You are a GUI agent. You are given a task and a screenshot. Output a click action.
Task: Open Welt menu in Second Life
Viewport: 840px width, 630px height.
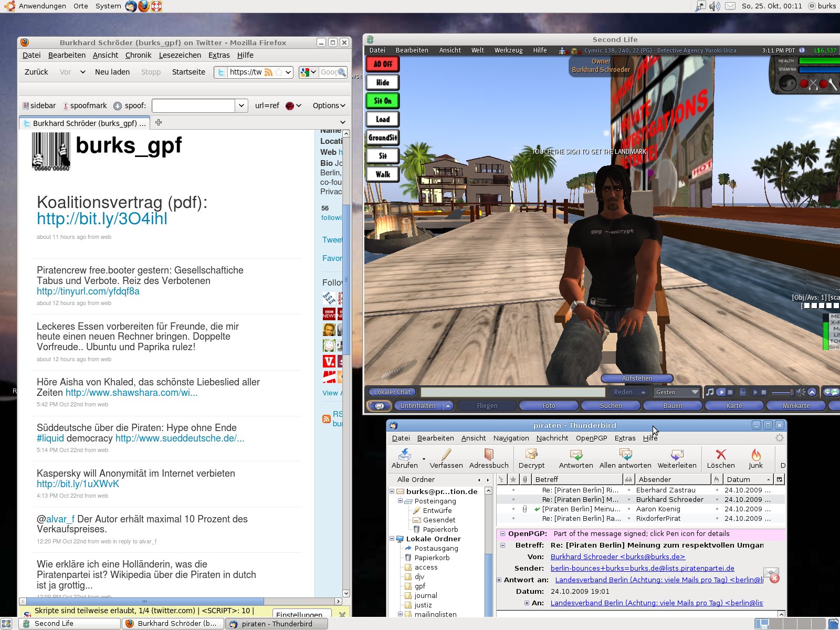[478, 50]
